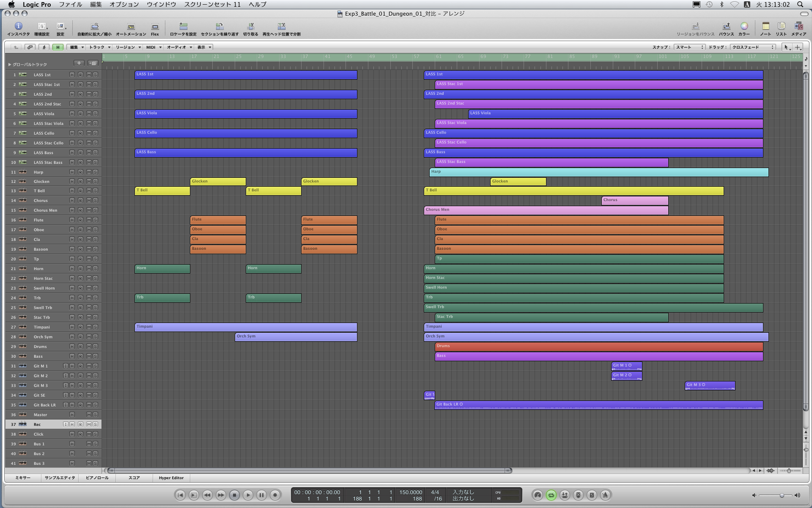Image resolution: width=812 pixels, height=508 pixels.
Task: Open the Color palette toolbar icon
Action: (x=744, y=27)
